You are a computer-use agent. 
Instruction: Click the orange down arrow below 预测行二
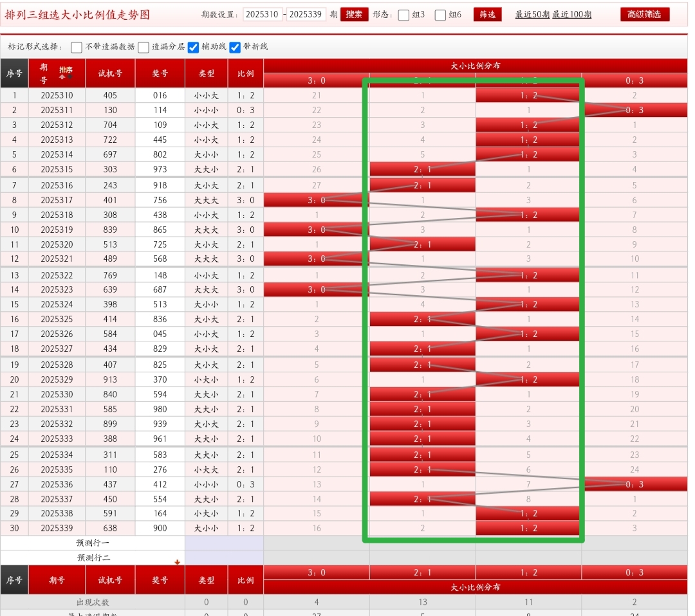pyautogui.click(x=177, y=562)
